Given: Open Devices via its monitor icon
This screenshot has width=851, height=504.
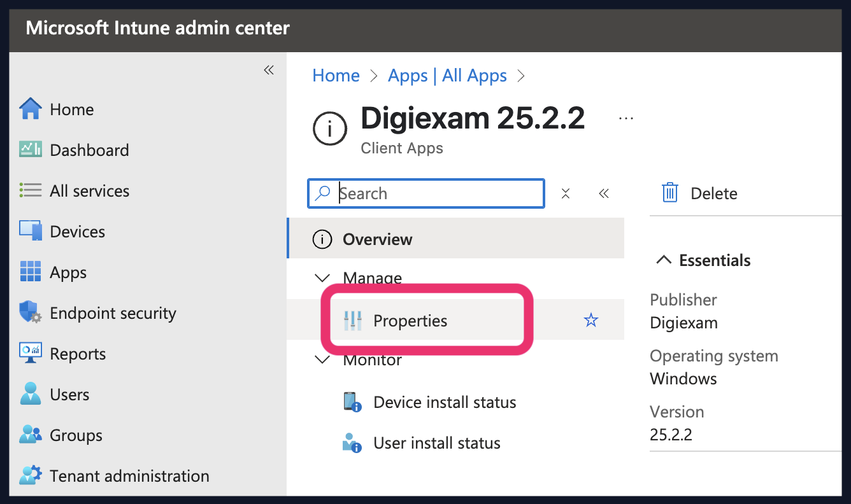Looking at the screenshot, I should 31,232.
